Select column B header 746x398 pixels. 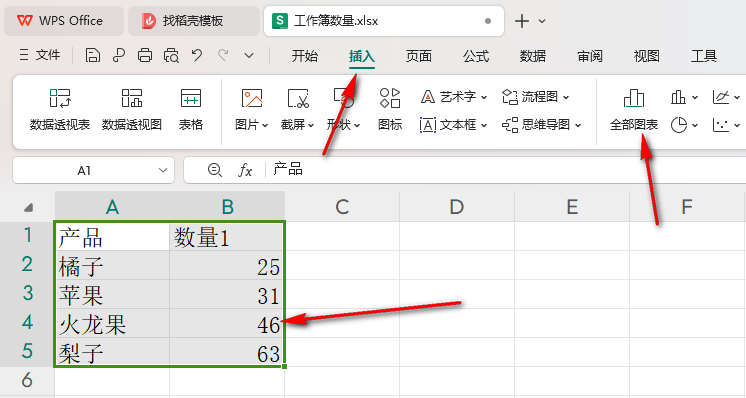pyautogui.click(x=227, y=207)
